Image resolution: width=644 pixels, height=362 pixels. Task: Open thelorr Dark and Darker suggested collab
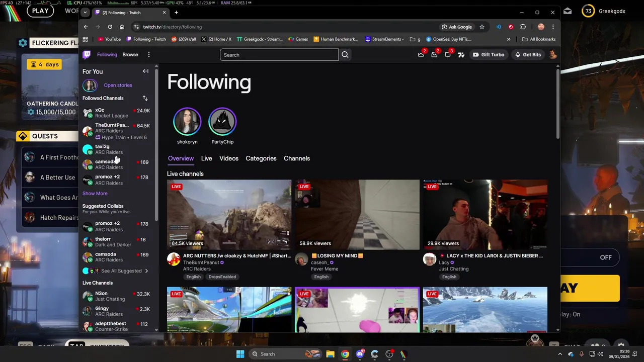(116, 242)
